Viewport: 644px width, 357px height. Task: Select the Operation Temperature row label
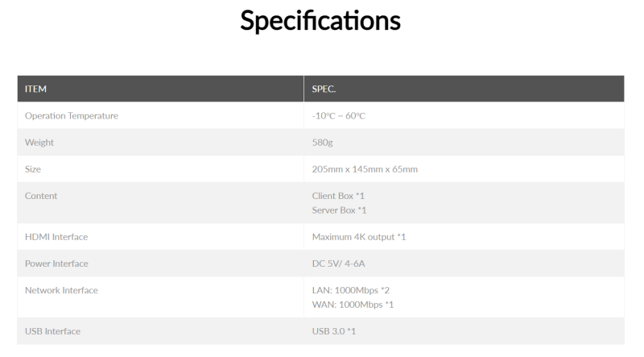(72, 116)
